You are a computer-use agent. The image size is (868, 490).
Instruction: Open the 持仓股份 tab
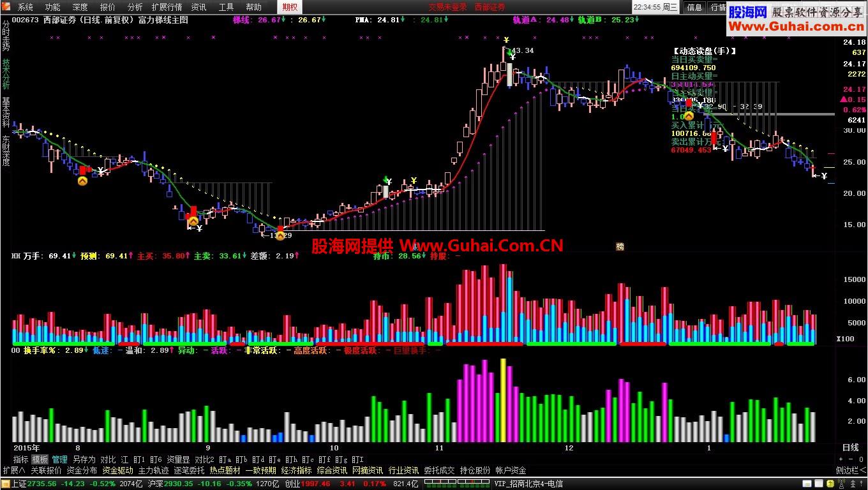click(x=475, y=471)
